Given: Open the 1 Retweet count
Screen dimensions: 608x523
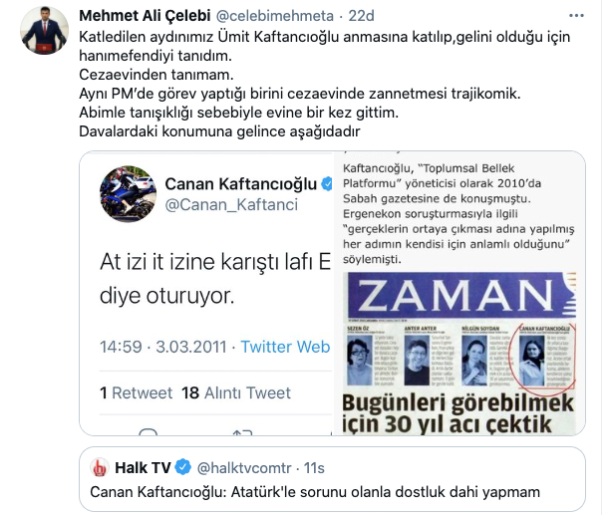Looking at the screenshot, I should [136, 393].
